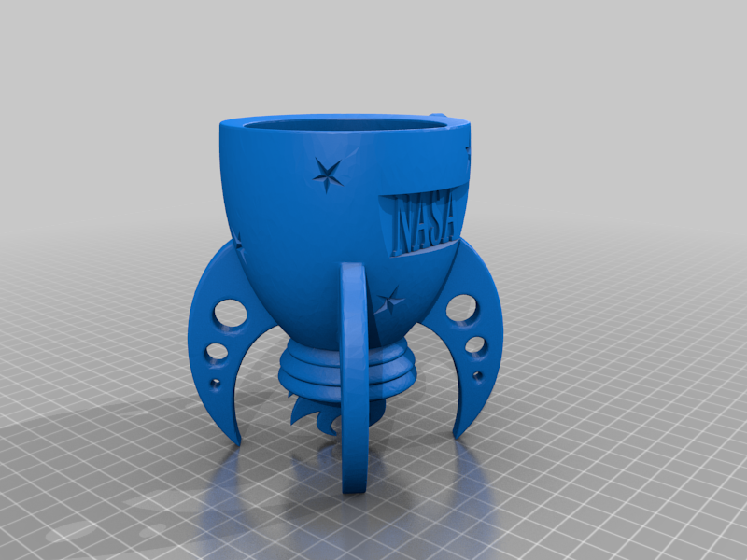Select the ribbed engine nozzle under the cup
Image resolution: width=747 pixels, height=560 pixels.
(347, 371)
